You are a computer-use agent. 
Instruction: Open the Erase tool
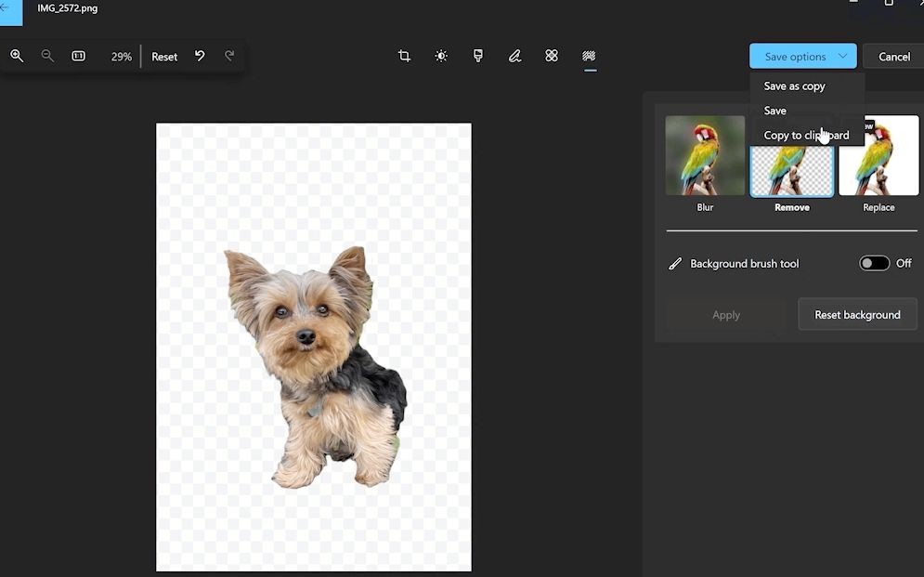pos(552,56)
